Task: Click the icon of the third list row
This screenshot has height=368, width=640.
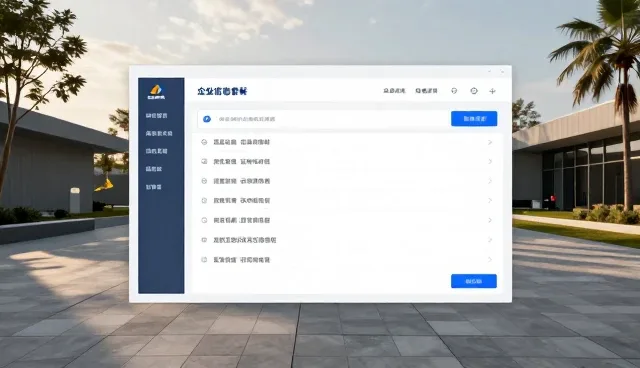Action: [x=204, y=181]
